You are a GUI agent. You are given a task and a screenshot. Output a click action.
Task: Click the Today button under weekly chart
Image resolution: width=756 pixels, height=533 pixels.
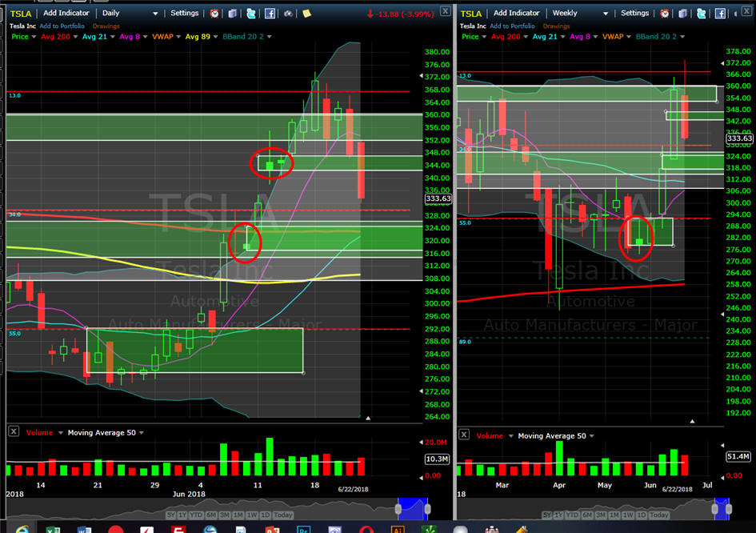click(658, 515)
